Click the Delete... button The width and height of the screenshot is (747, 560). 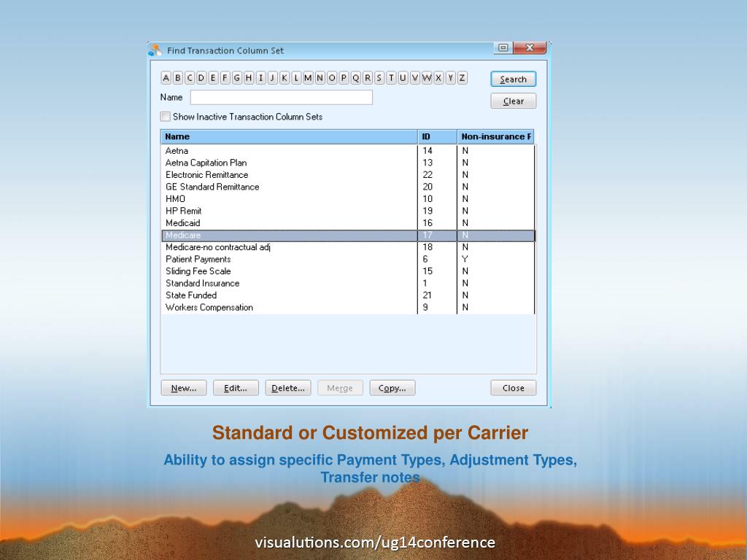pyautogui.click(x=288, y=388)
